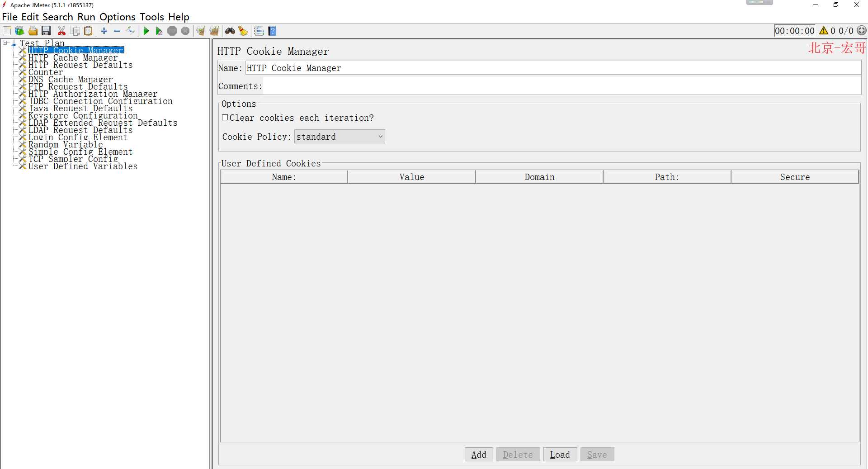The width and height of the screenshot is (868, 469).
Task: Click the Stop test icon
Action: pyautogui.click(x=172, y=31)
